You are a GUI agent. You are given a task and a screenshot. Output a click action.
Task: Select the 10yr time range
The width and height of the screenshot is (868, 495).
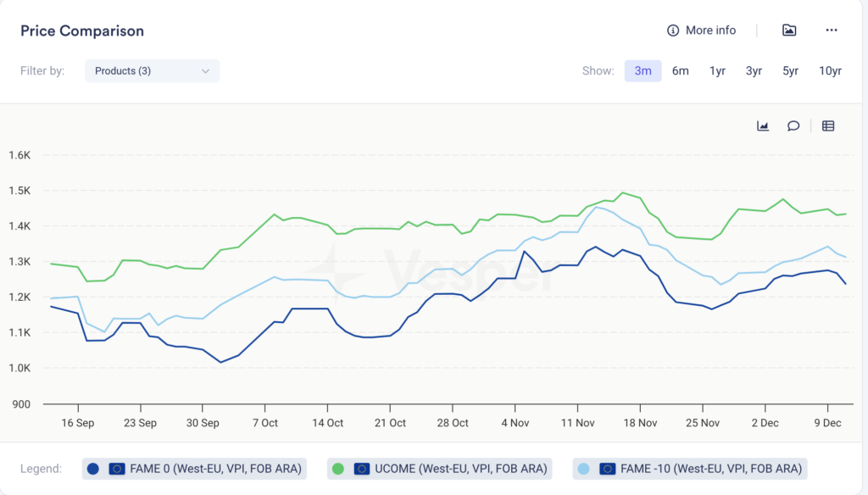tap(830, 71)
